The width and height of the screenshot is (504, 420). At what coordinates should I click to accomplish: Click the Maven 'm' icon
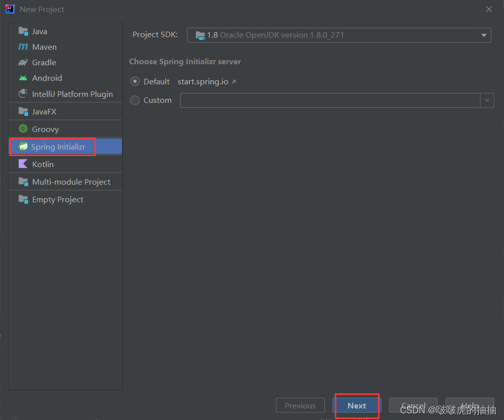(23, 47)
